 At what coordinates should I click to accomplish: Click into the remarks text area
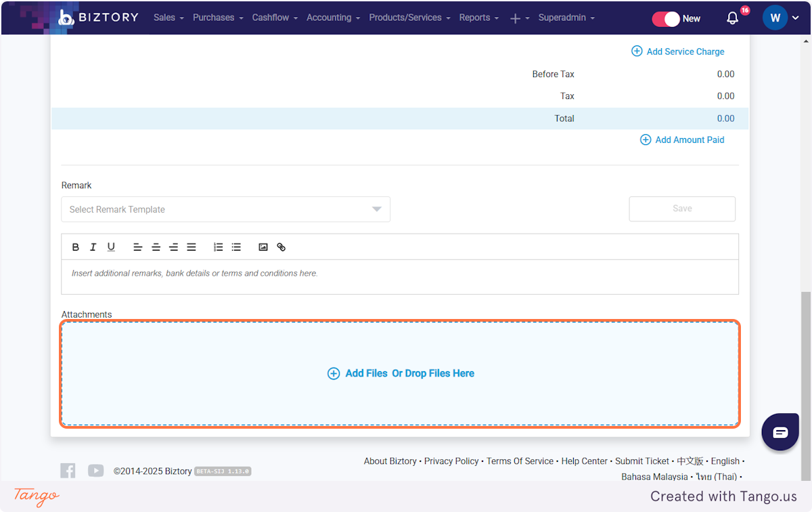point(400,276)
